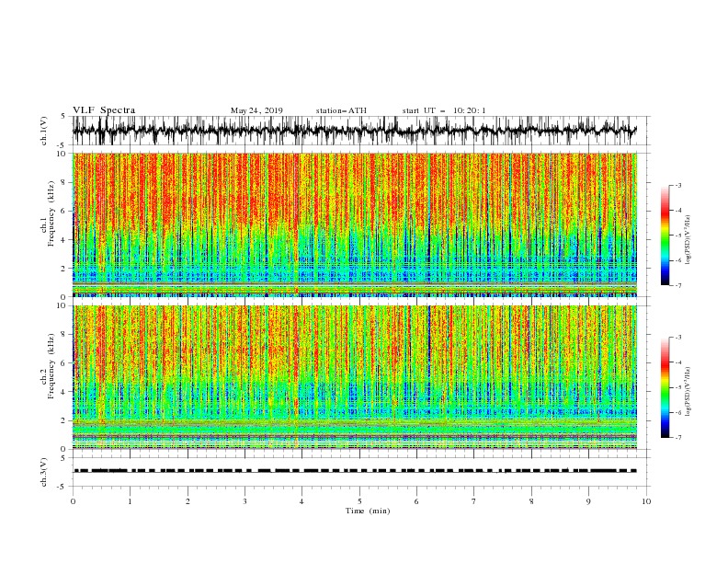Click the "4" tick on the Time axis
Image resolution: width=728 pixels, height=563 pixels.
pyautogui.click(x=301, y=501)
